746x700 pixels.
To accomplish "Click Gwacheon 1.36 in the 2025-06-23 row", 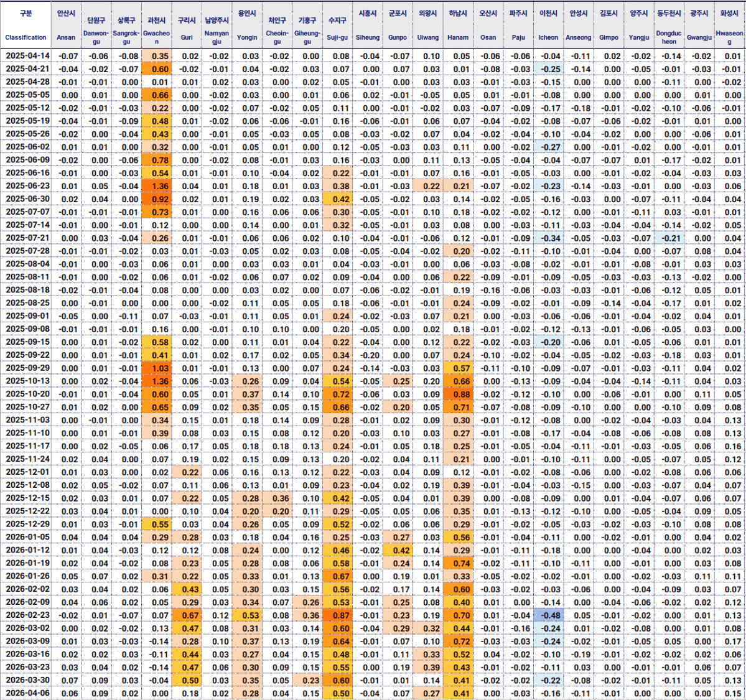I will pos(157,186).
